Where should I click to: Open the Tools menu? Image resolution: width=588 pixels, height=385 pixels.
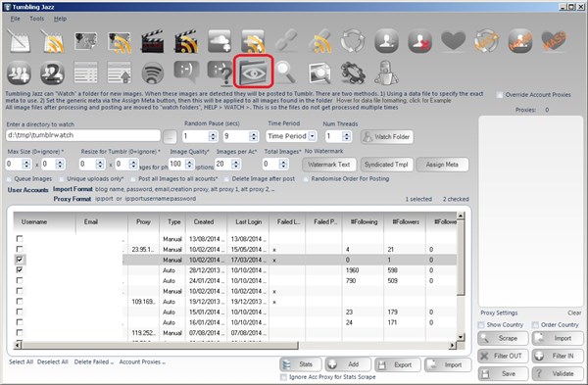pos(37,19)
